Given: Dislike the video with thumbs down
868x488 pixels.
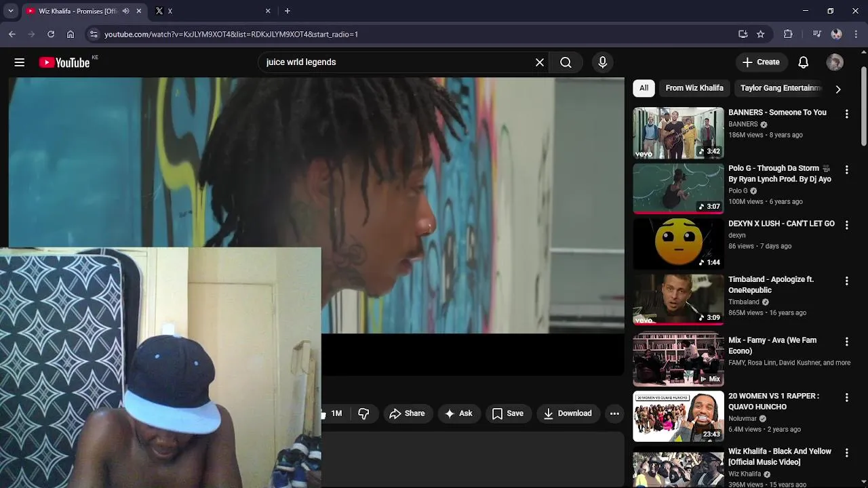Looking at the screenshot, I should pos(363,413).
